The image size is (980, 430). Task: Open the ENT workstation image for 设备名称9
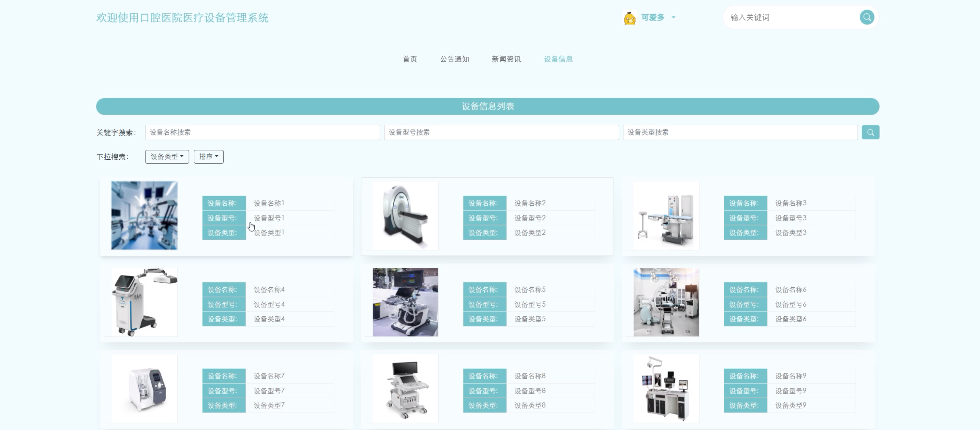[666, 389]
